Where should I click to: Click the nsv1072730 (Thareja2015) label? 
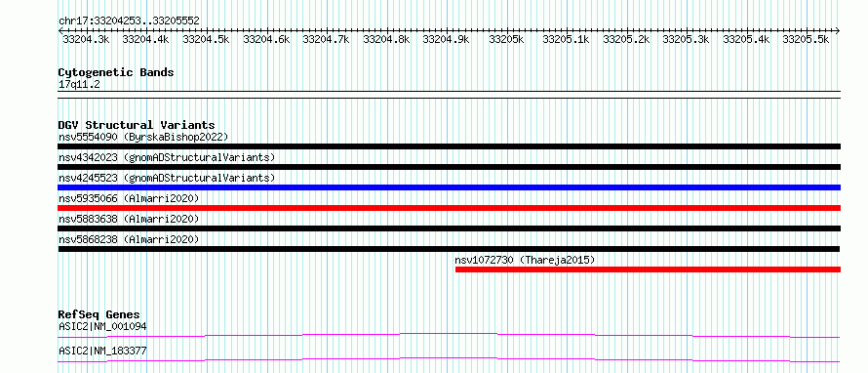(525, 260)
